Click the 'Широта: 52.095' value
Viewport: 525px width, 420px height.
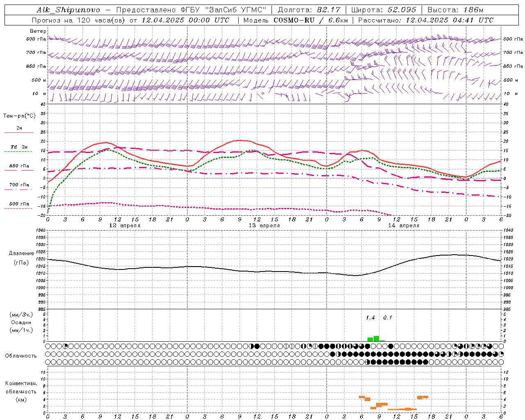pyautogui.click(x=384, y=10)
